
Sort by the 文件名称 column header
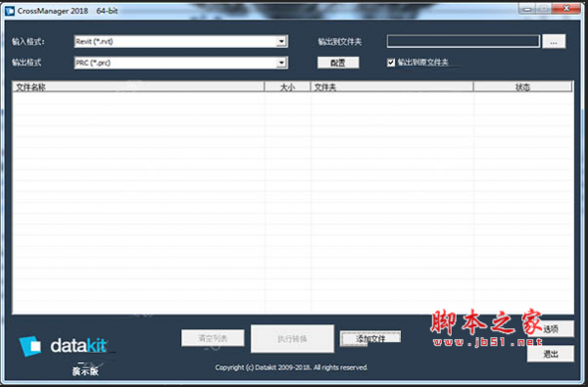[x=138, y=87]
